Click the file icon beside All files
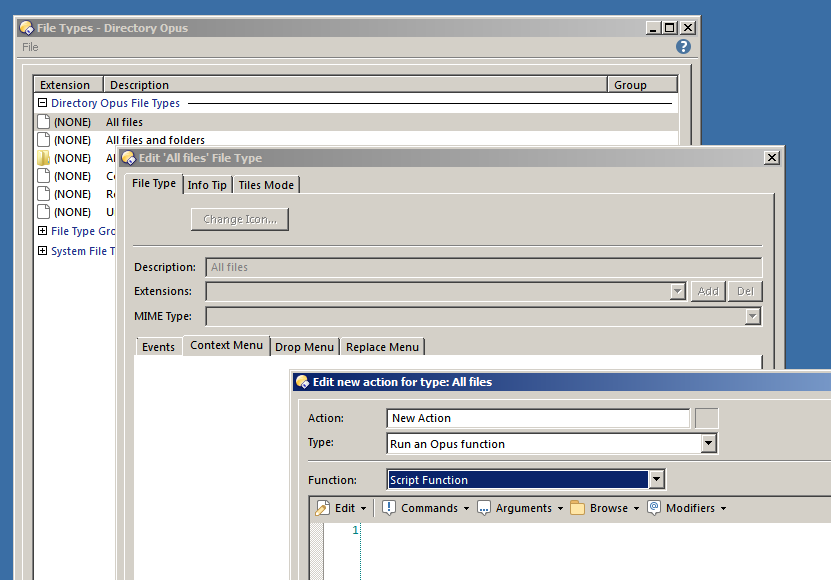 pyautogui.click(x=43, y=122)
